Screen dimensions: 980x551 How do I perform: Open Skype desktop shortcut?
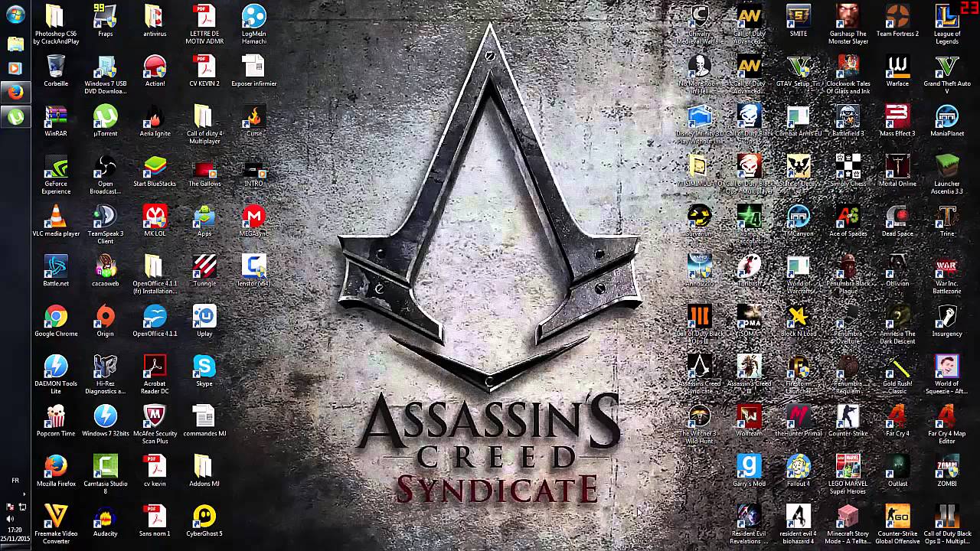pos(204,370)
